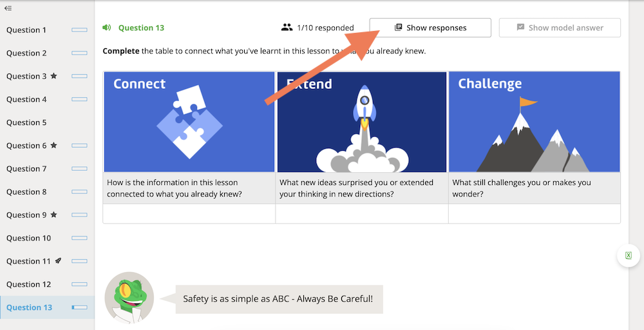Click the Question 13 progress bar
Screen dimensions: 644x330
[79, 307]
